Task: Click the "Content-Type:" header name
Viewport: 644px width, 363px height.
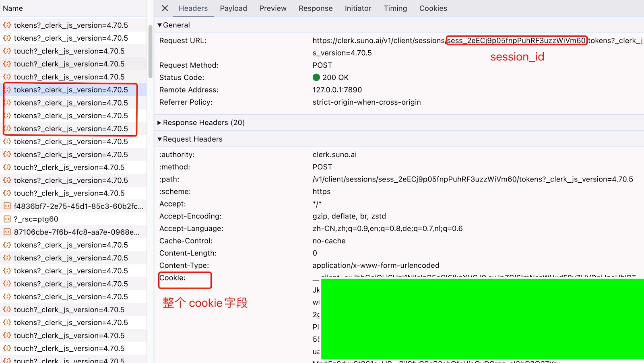Action: [x=184, y=266]
